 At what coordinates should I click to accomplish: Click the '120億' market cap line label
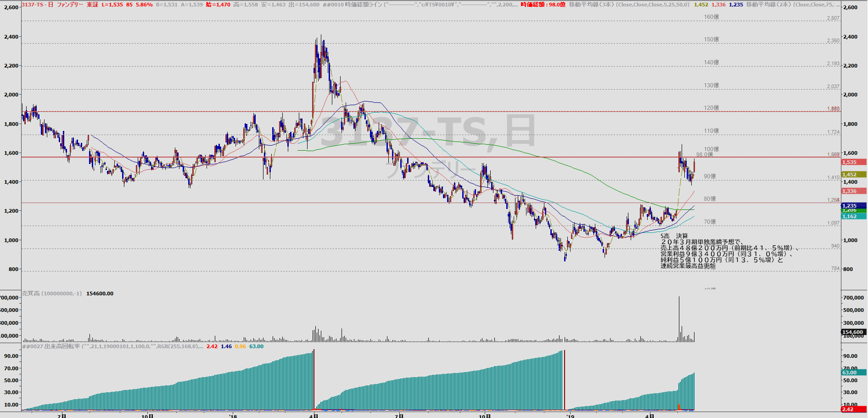[711, 108]
